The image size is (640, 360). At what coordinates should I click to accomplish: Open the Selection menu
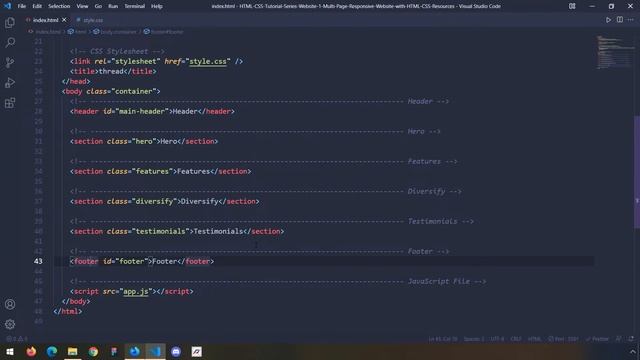pos(59,6)
